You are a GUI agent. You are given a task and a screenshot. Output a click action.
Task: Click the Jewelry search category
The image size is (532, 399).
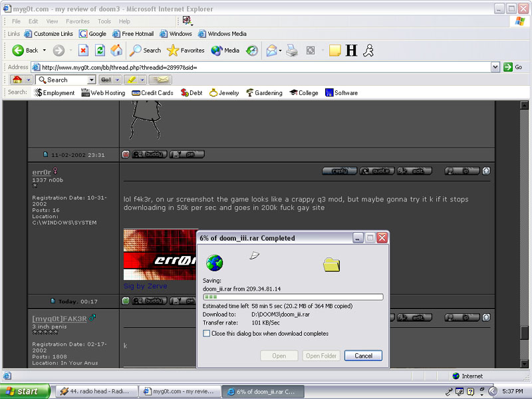pyautogui.click(x=224, y=92)
